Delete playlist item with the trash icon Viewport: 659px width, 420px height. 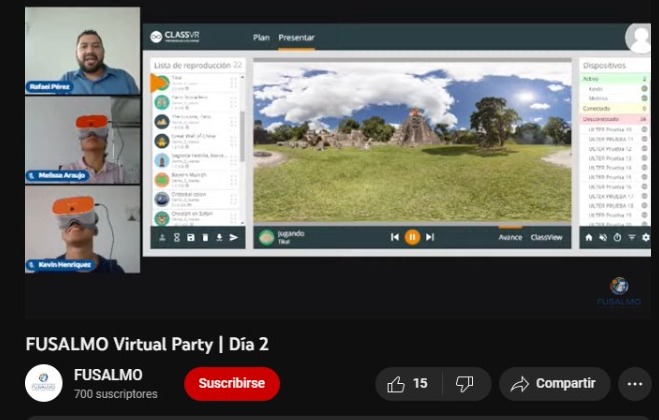205,237
